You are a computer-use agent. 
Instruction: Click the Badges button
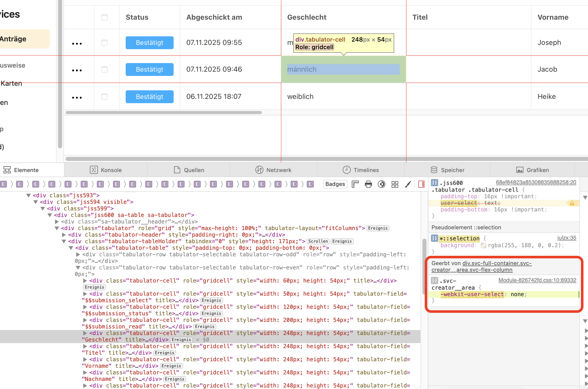[335, 184]
